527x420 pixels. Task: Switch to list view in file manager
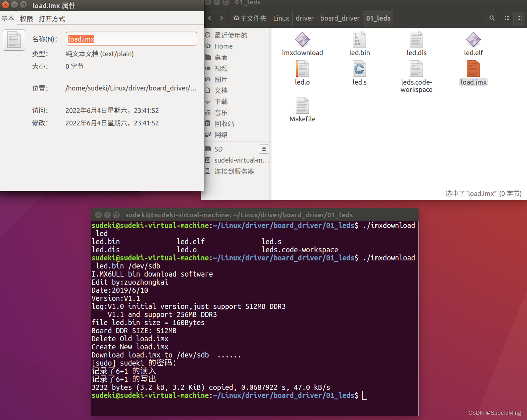point(507,18)
